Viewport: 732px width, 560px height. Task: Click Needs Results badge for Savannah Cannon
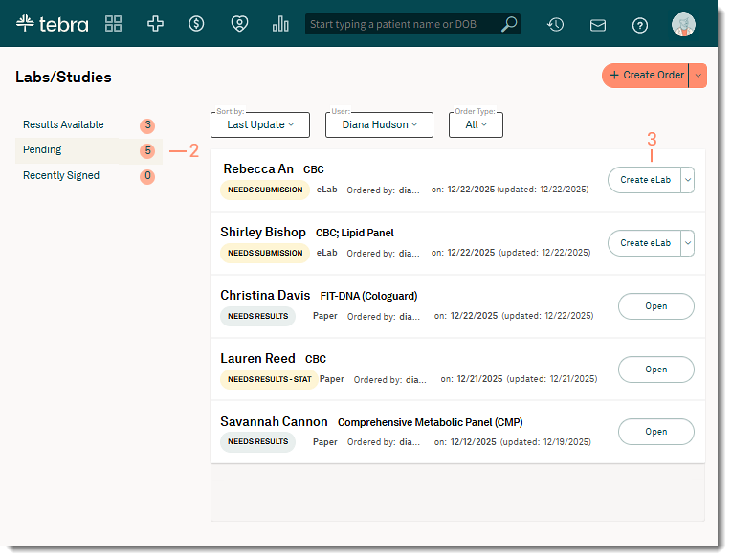pos(257,442)
